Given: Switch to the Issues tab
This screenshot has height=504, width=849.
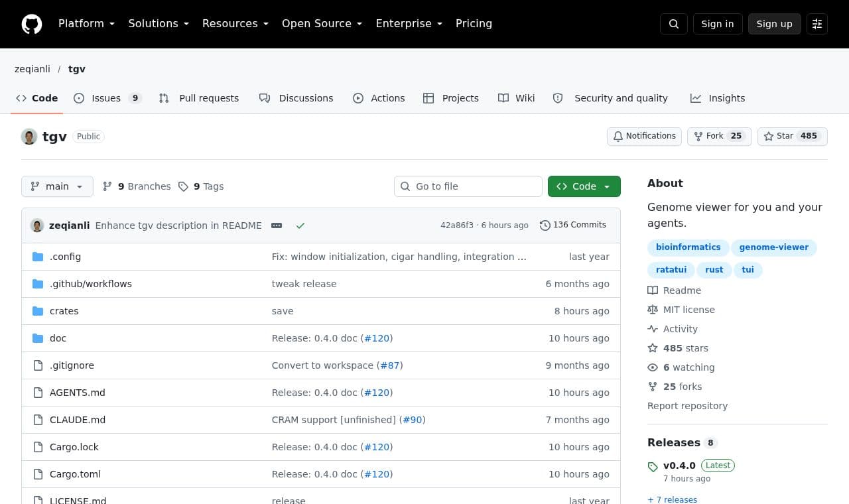Looking at the screenshot, I should 107,98.
